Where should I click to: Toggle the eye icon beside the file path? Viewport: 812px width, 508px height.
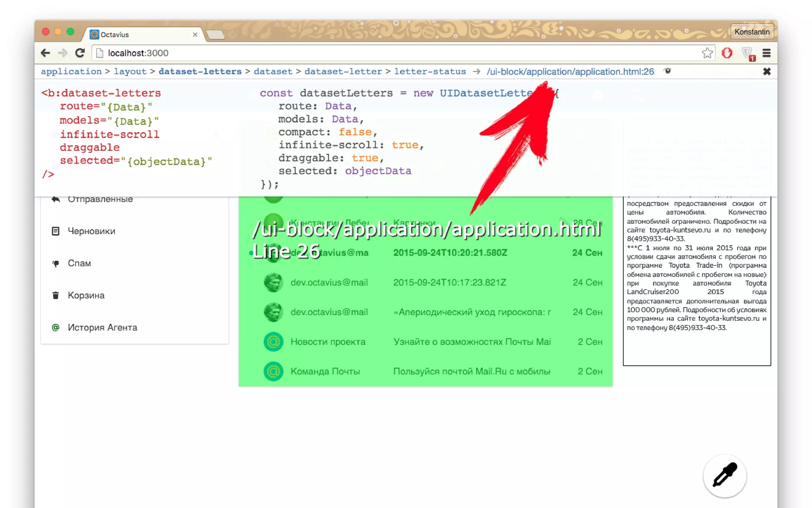coord(668,71)
